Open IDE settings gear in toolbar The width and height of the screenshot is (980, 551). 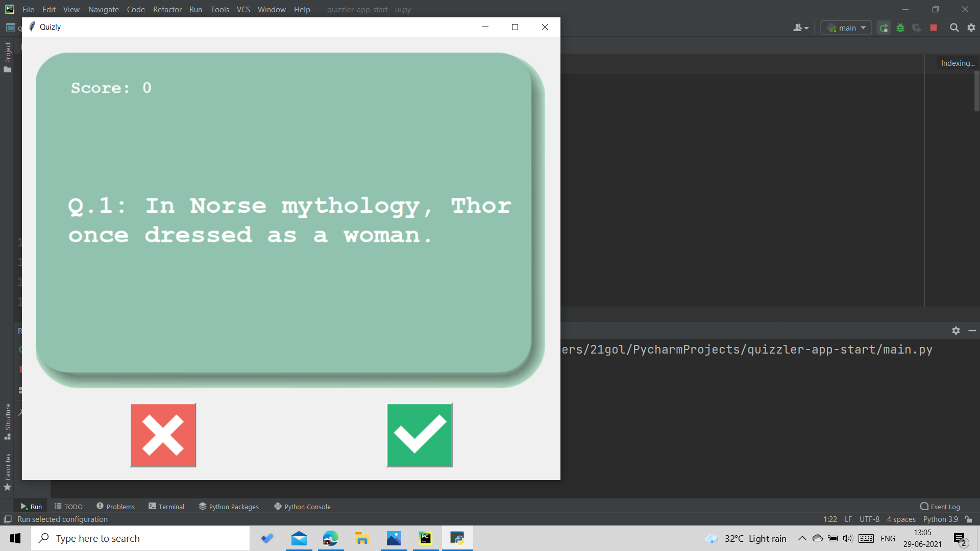click(x=971, y=28)
